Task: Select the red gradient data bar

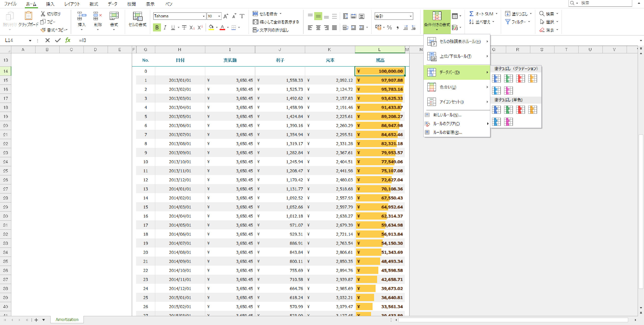Action: (520, 78)
